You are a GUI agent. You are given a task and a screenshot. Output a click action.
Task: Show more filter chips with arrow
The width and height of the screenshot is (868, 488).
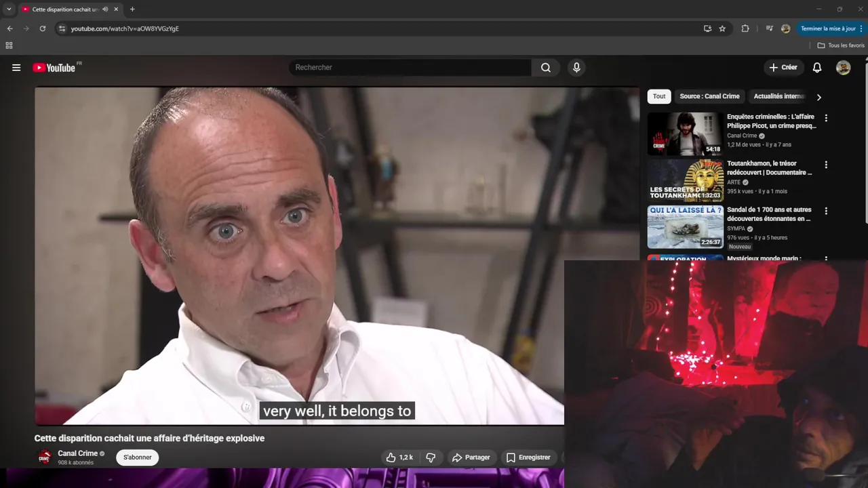tap(818, 97)
